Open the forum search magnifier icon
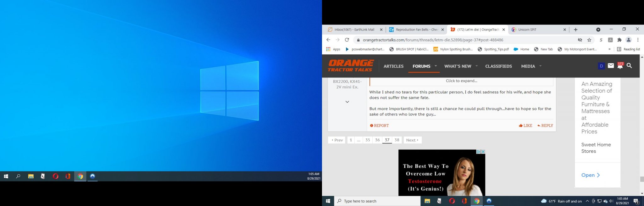This screenshot has height=206, width=644. 629,66
